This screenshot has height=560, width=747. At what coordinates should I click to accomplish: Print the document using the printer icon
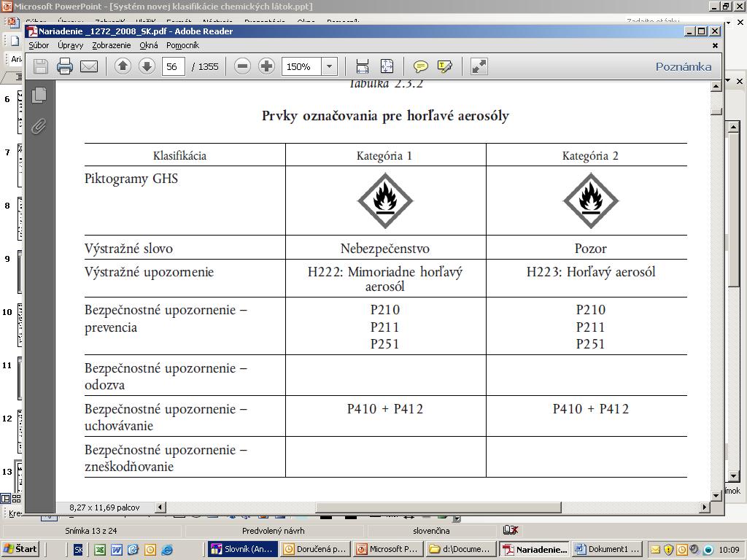click(65, 66)
